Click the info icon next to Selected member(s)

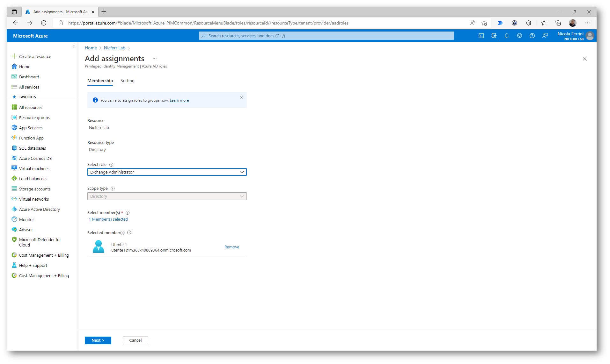(129, 233)
